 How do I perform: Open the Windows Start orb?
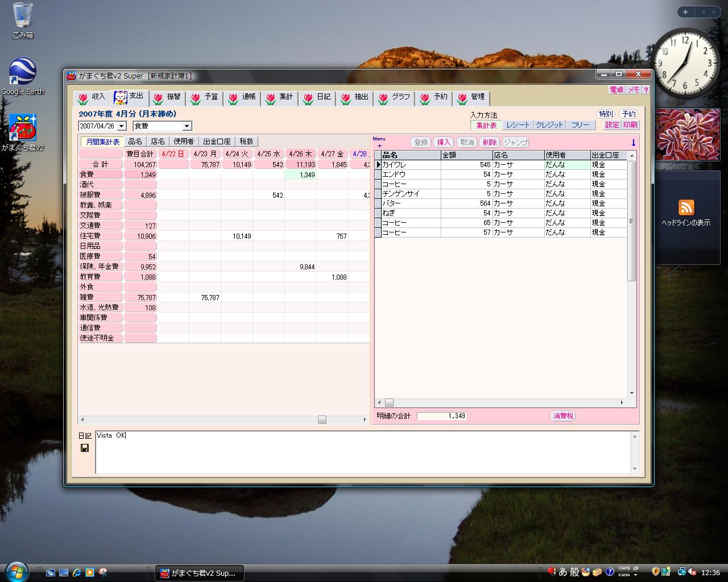16,571
